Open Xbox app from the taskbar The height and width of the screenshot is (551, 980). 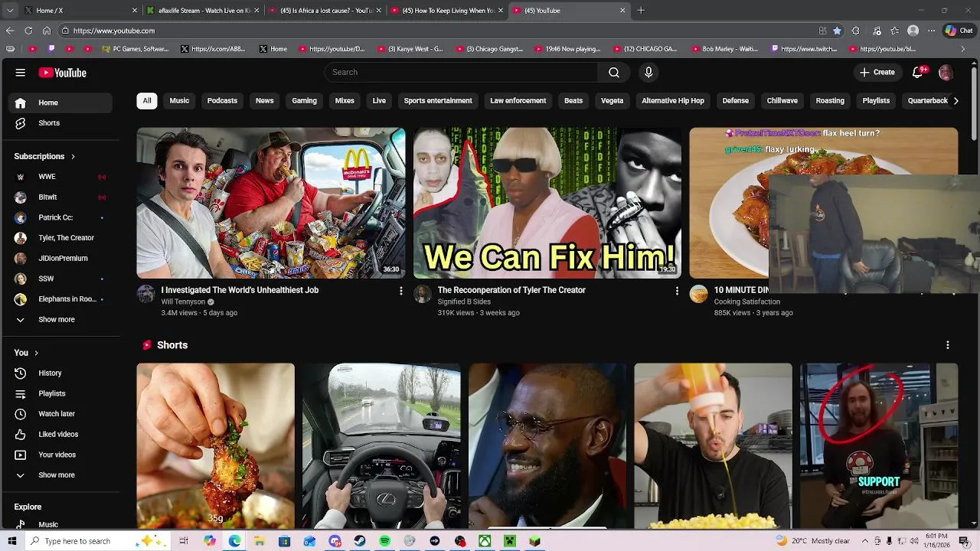pos(485,541)
